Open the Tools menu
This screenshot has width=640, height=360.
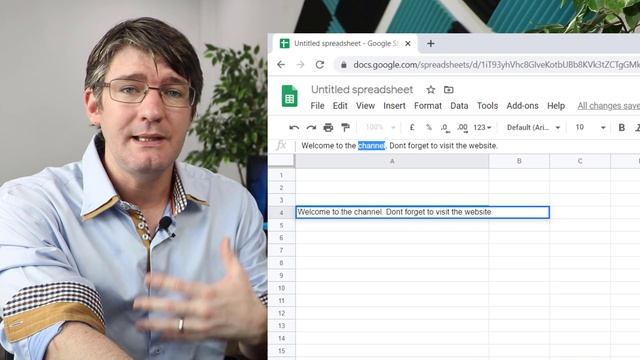tap(487, 106)
